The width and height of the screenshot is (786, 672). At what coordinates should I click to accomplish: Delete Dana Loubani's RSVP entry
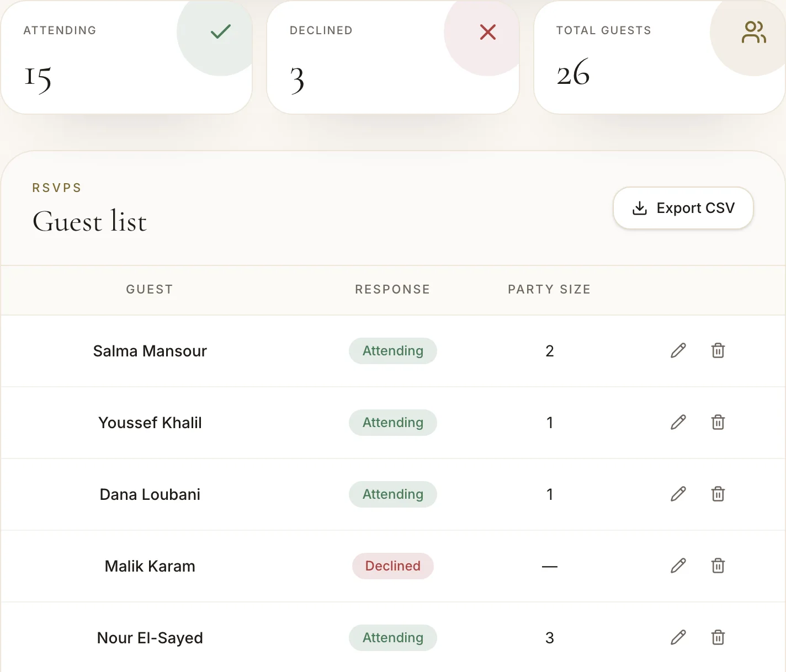(718, 494)
